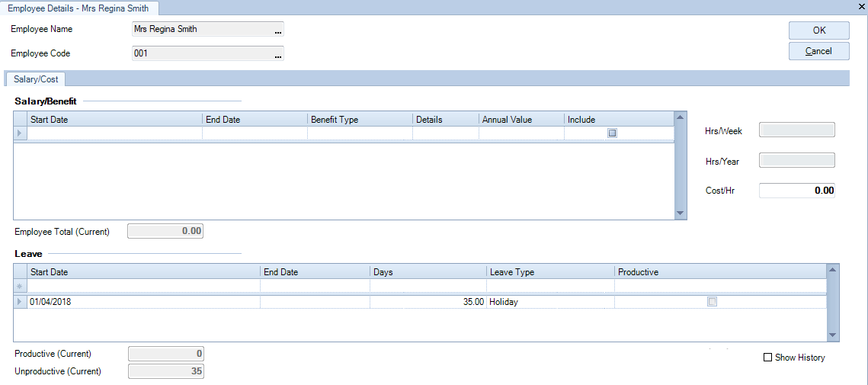
Task: Click the Annual Value cell in empty salary row
Action: tap(521, 133)
